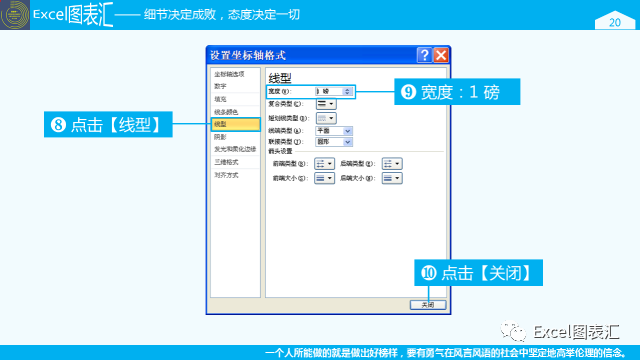Click inside the 宽度 width value field
The height and width of the screenshot is (360, 640).
pos(329,91)
